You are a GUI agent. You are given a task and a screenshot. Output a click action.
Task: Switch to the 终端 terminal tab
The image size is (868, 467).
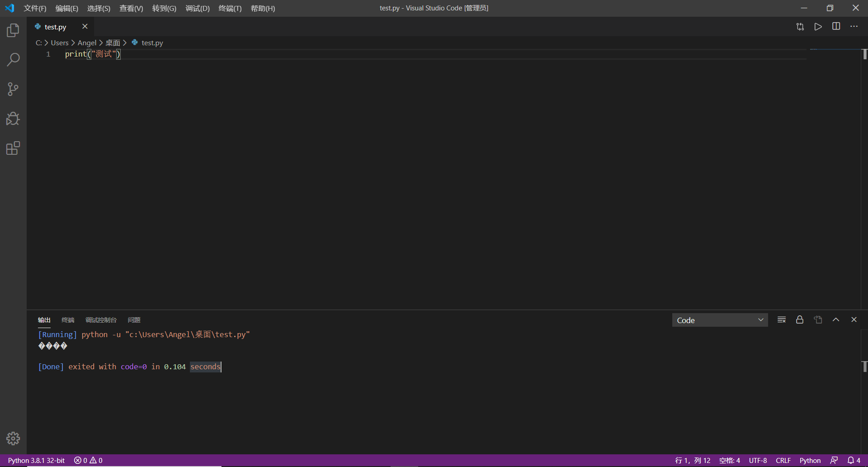pos(68,320)
